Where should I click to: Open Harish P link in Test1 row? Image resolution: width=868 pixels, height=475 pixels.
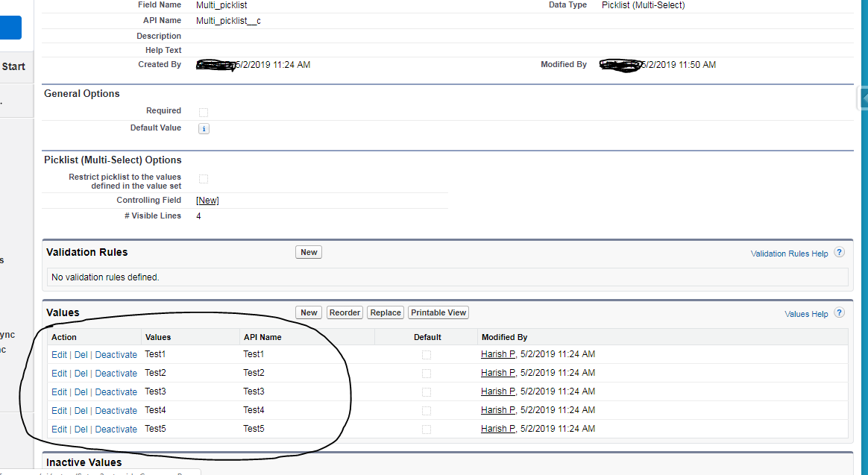pyautogui.click(x=498, y=354)
